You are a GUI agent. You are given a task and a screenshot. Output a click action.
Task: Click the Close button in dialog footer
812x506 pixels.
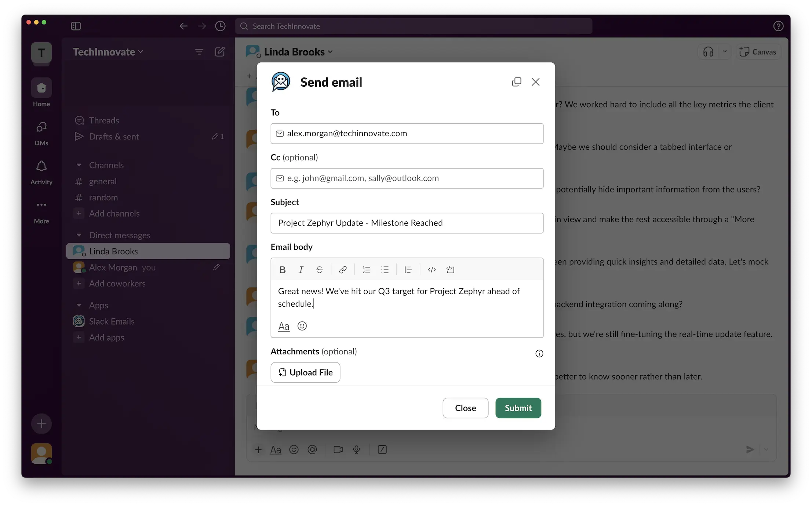coord(465,408)
